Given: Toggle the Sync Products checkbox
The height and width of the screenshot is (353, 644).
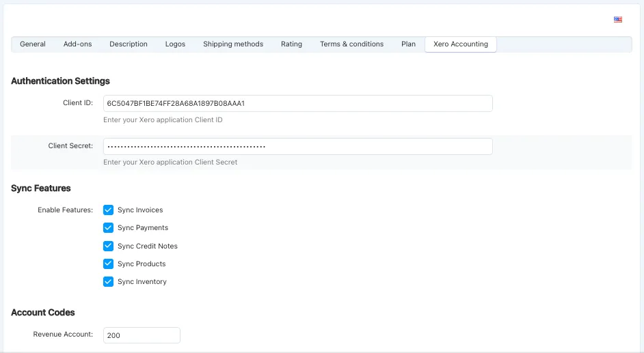Looking at the screenshot, I should pyautogui.click(x=108, y=264).
